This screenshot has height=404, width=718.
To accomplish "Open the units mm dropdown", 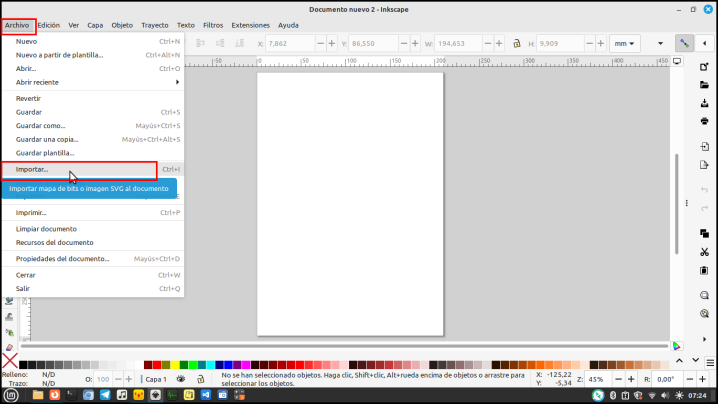I will pyautogui.click(x=625, y=44).
